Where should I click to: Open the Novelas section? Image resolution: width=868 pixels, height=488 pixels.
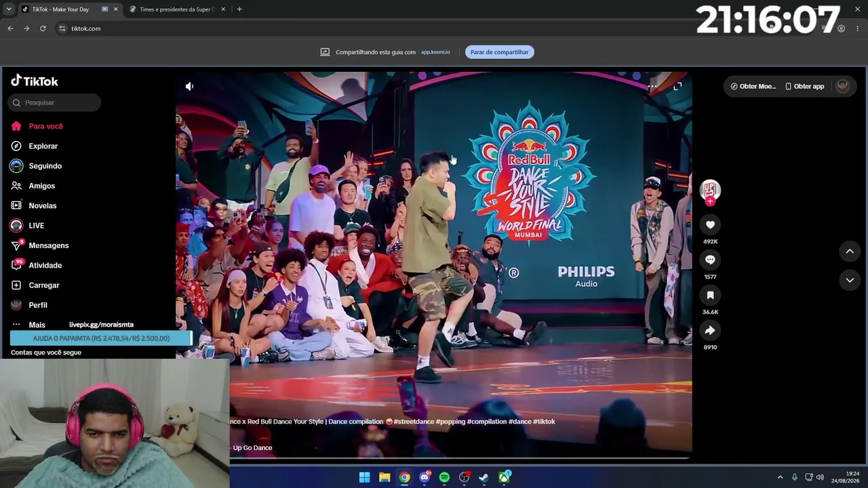[x=34, y=205]
